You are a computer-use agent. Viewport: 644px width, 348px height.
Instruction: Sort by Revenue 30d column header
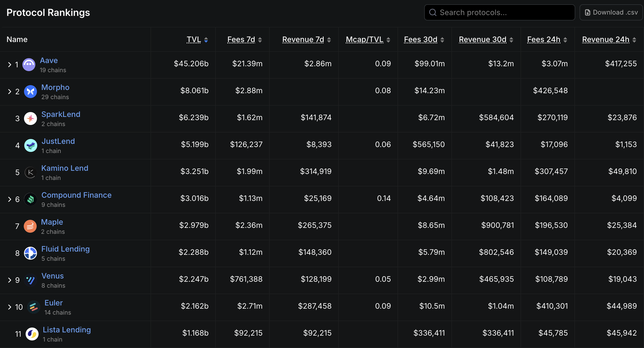coord(482,40)
